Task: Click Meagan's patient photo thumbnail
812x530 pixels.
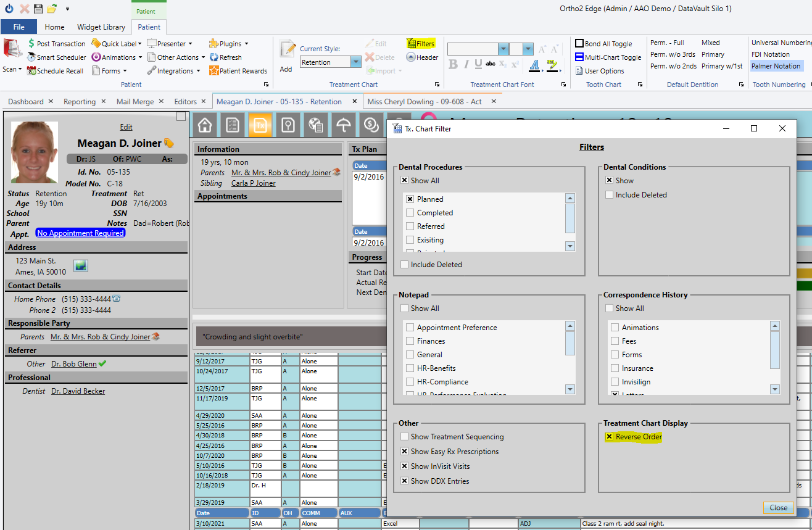Action: pyautogui.click(x=35, y=152)
